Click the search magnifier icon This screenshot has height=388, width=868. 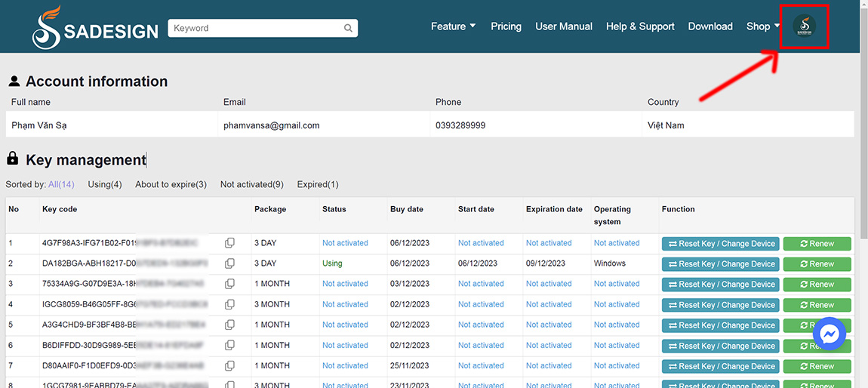pos(348,29)
